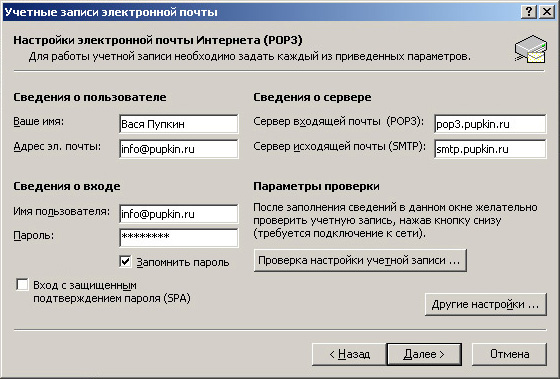Screen dimensions: 560x379
Task: Proceed with the Далее button
Action: point(424,354)
